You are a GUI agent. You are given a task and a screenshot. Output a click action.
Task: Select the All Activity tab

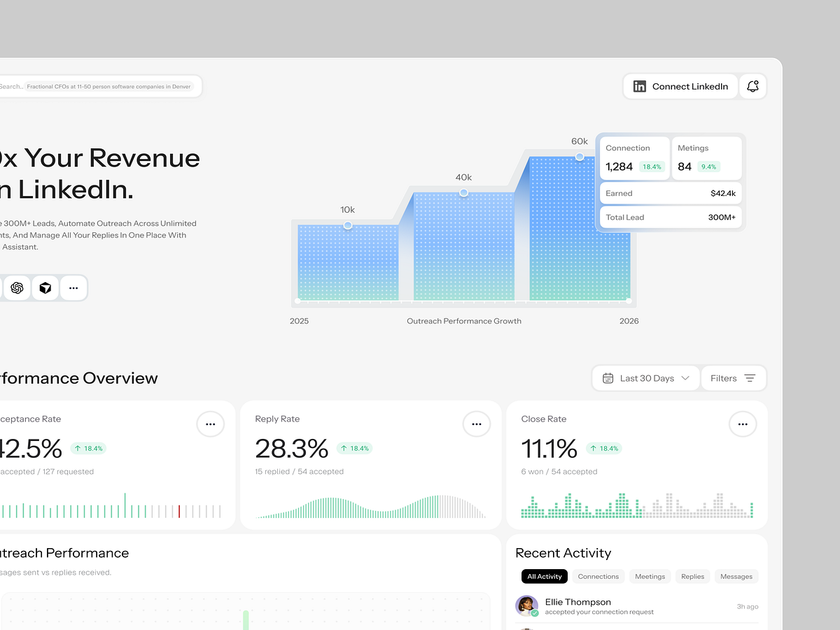click(545, 576)
